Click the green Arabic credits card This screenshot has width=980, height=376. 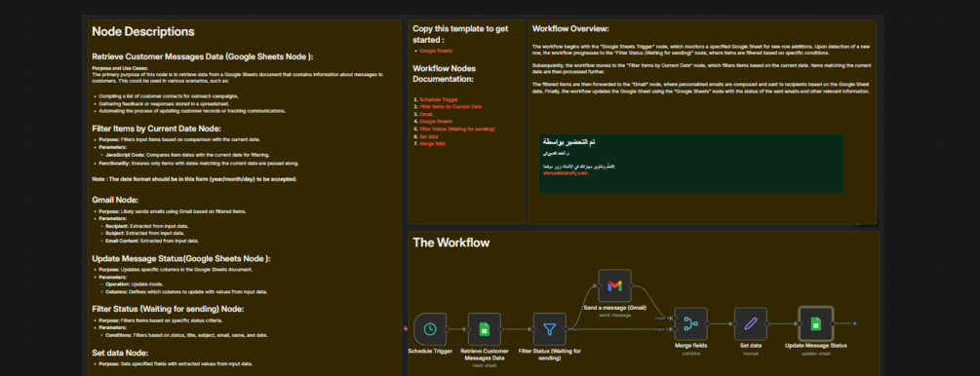click(690, 163)
